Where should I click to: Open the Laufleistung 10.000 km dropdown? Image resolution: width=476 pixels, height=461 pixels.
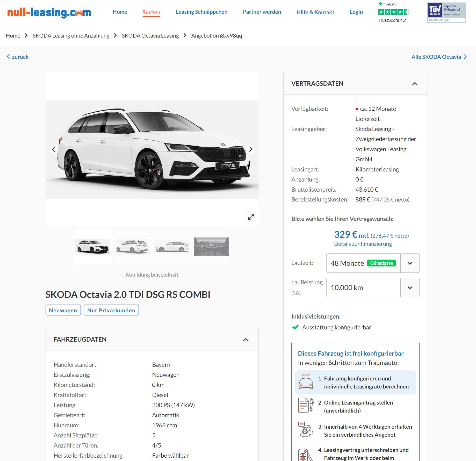click(x=373, y=287)
